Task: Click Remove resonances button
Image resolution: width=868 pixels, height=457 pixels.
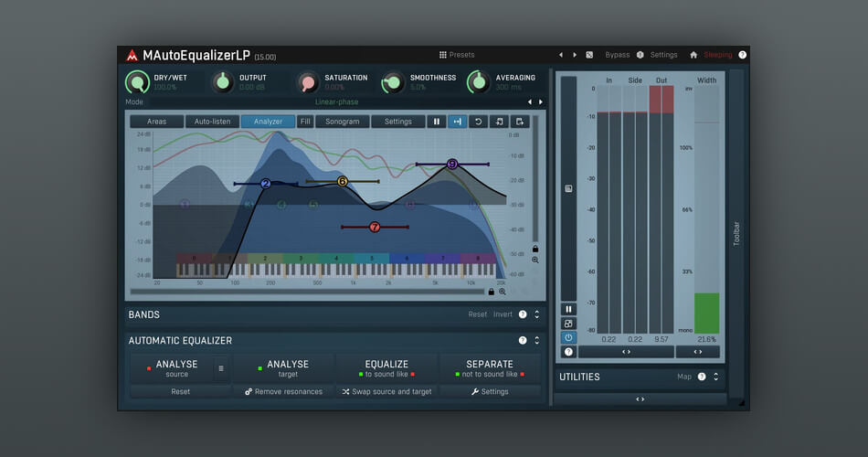Action: tap(283, 391)
